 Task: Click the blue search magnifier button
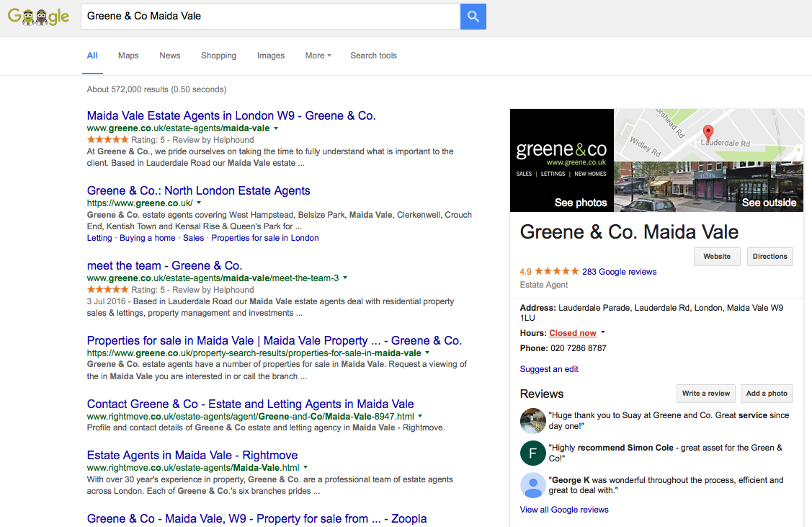[473, 16]
